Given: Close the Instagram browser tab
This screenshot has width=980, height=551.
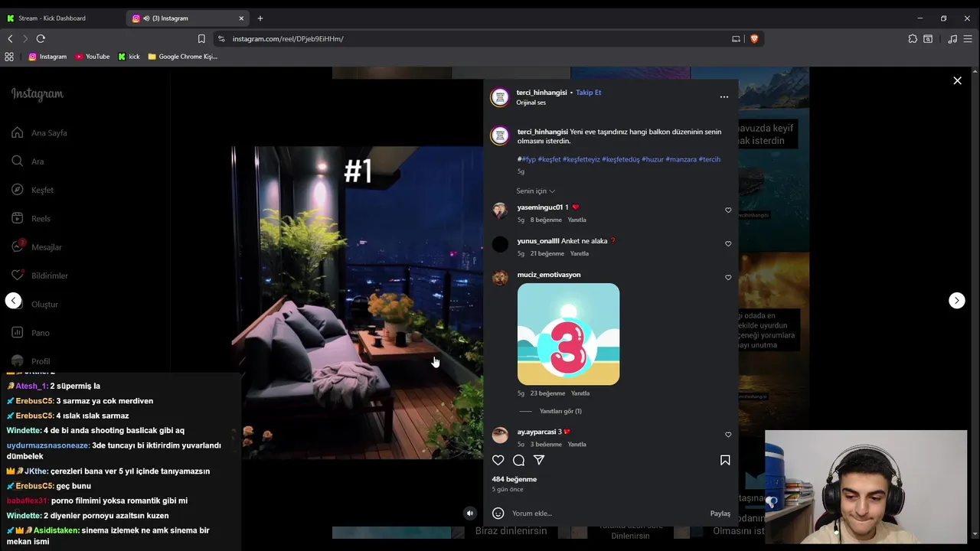Looking at the screenshot, I should click(242, 18).
